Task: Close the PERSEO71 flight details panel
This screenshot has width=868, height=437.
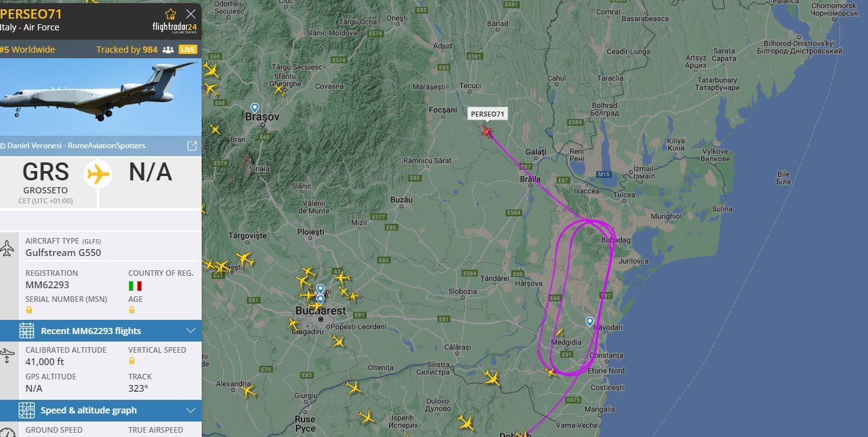Action: pos(190,14)
